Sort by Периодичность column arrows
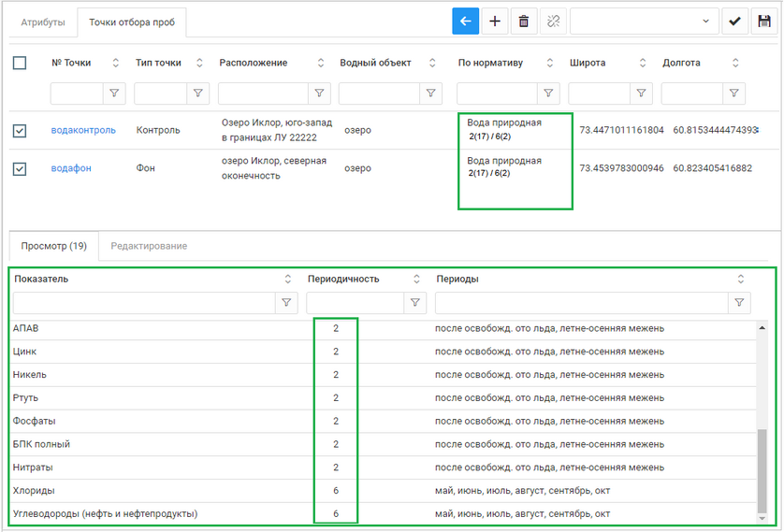The height and width of the screenshot is (532, 784). (415, 280)
